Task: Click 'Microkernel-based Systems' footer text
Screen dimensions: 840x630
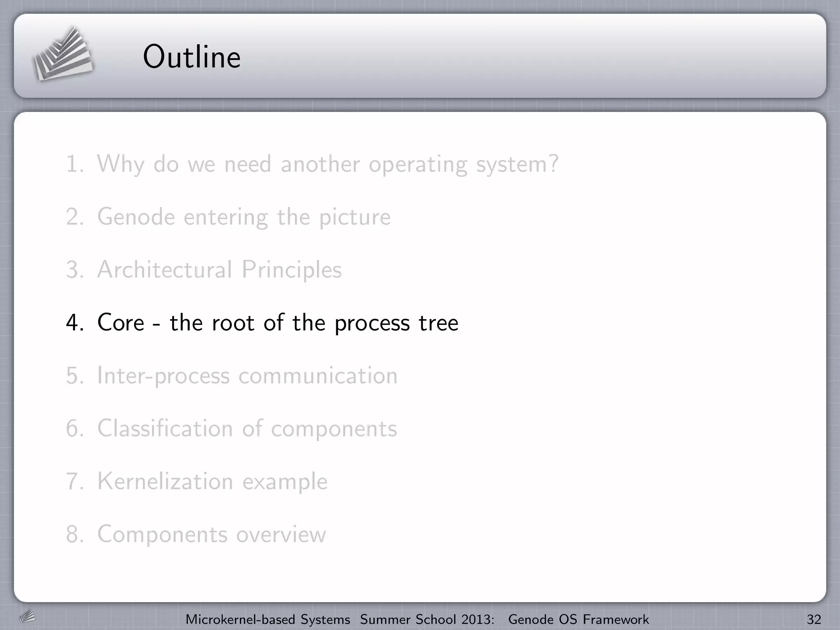Action: (268, 619)
